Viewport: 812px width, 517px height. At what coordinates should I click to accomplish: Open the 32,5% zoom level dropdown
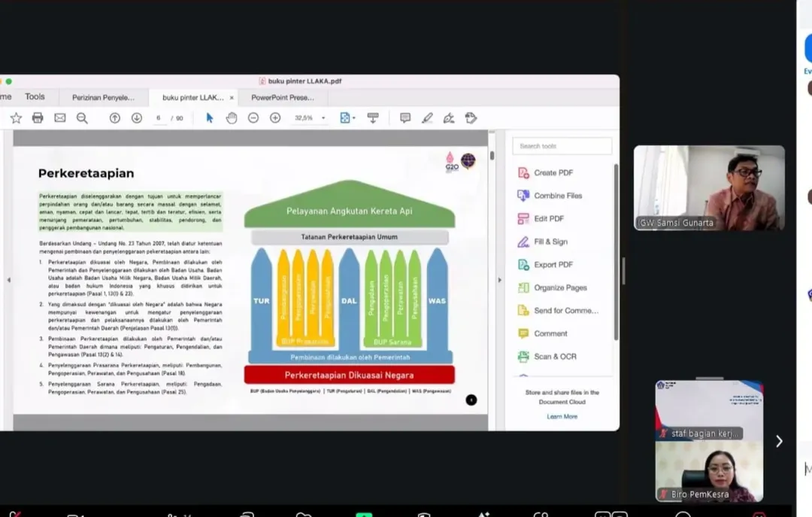[x=323, y=118]
